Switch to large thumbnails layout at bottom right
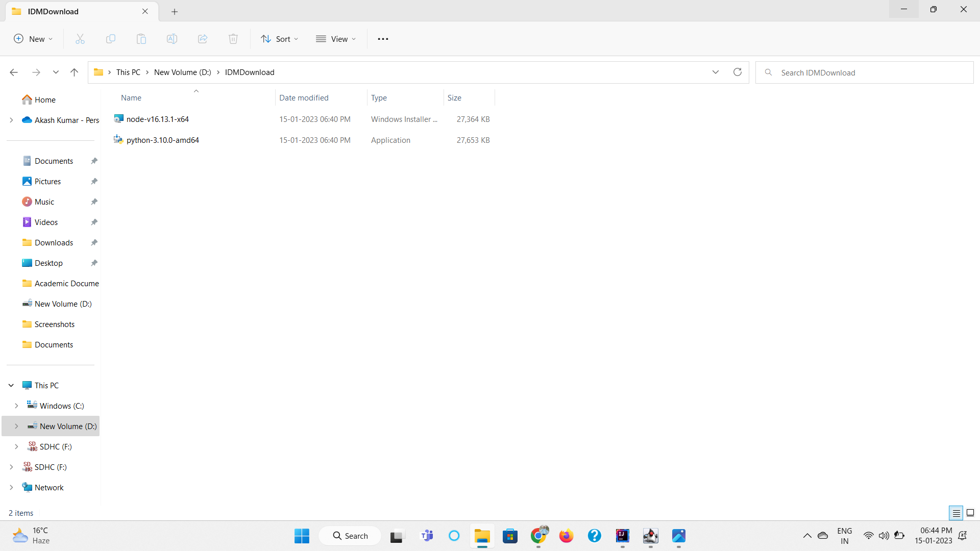Screen dimensions: 980x551 [x=969, y=513]
